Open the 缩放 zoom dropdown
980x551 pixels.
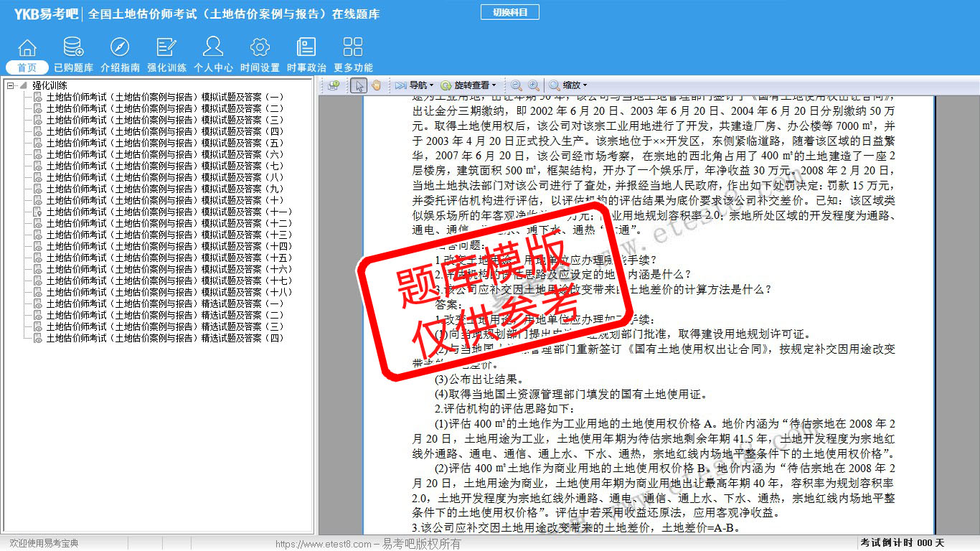coord(569,85)
